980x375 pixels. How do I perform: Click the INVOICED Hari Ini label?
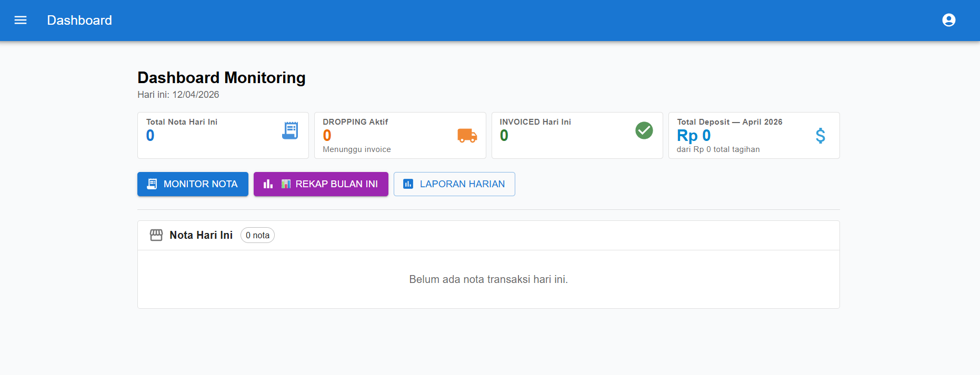point(535,122)
